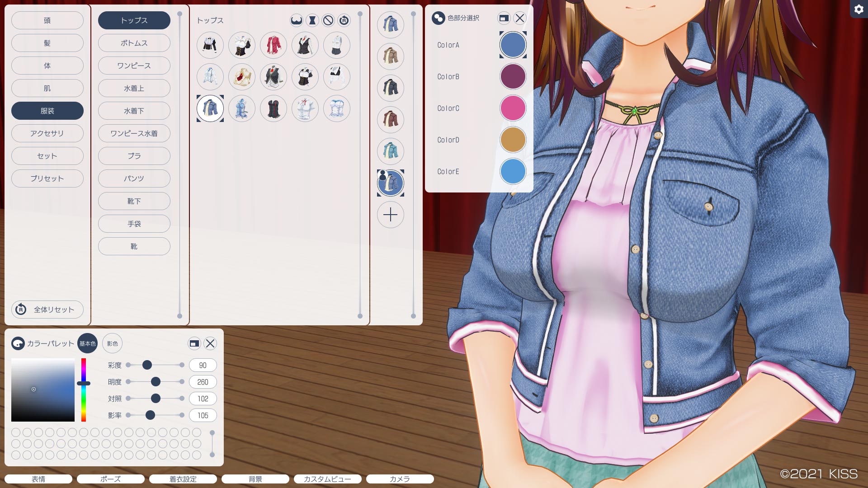Click the color palette icon next to カラーパレット
The image size is (868, 488).
tap(18, 343)
